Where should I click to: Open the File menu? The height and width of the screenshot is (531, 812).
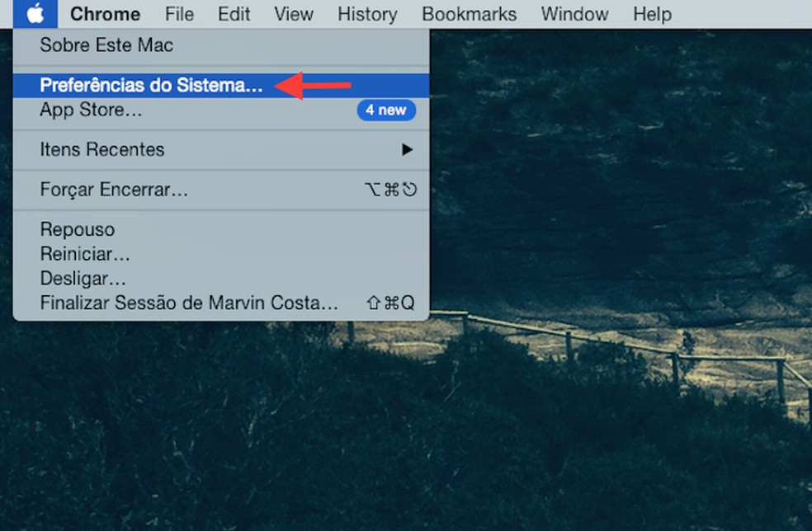pos(178,13)
